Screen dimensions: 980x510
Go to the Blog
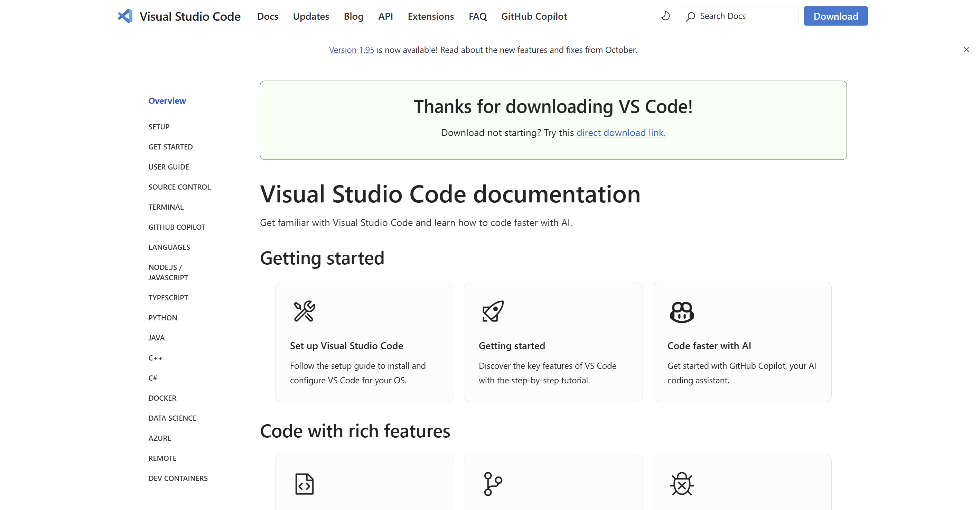[353, 16]
